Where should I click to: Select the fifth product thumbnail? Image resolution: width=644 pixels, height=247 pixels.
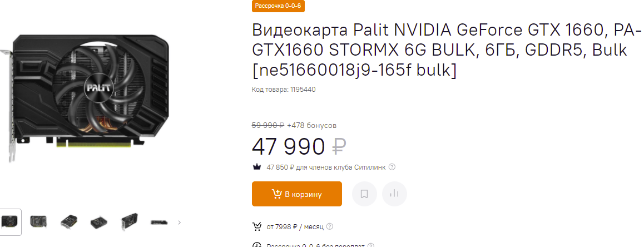128,222
